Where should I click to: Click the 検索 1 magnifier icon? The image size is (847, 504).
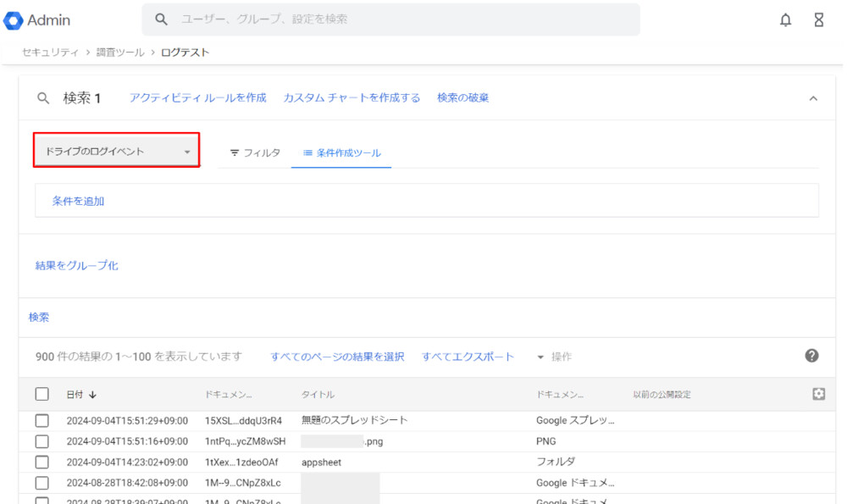pos(43,98)
